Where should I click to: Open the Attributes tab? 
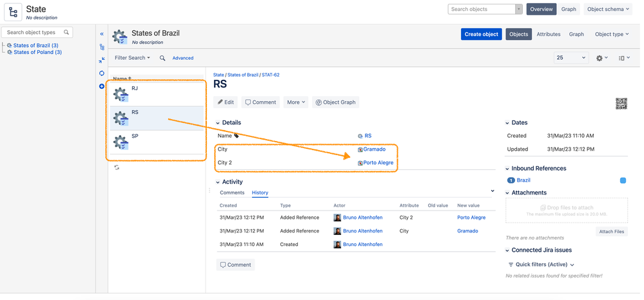(x=548, y=34)
